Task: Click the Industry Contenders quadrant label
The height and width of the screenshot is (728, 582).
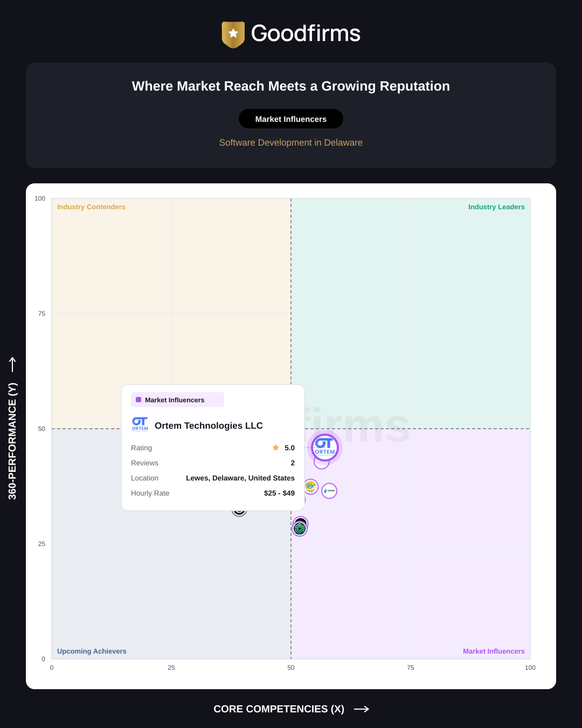Action: click(91, 207)
